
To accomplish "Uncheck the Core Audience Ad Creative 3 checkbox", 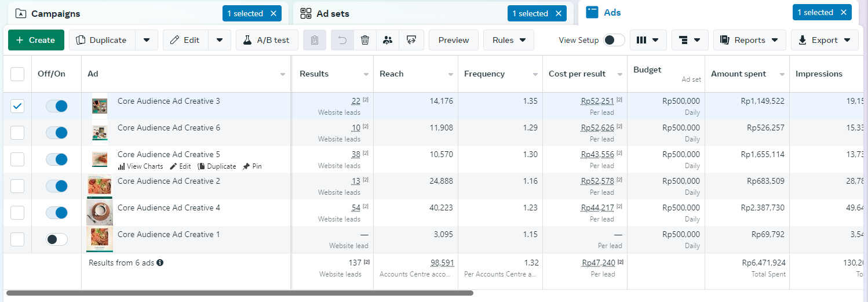I will point(17,106).
